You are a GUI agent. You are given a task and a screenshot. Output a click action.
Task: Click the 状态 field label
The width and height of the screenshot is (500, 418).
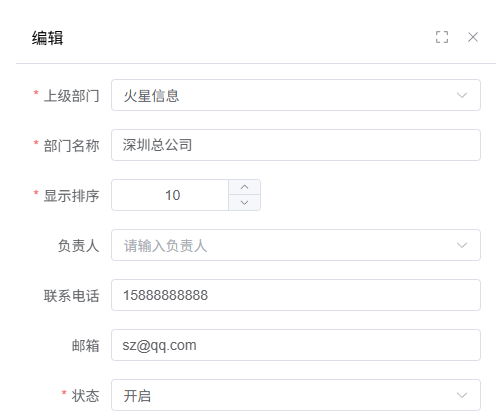85,396
